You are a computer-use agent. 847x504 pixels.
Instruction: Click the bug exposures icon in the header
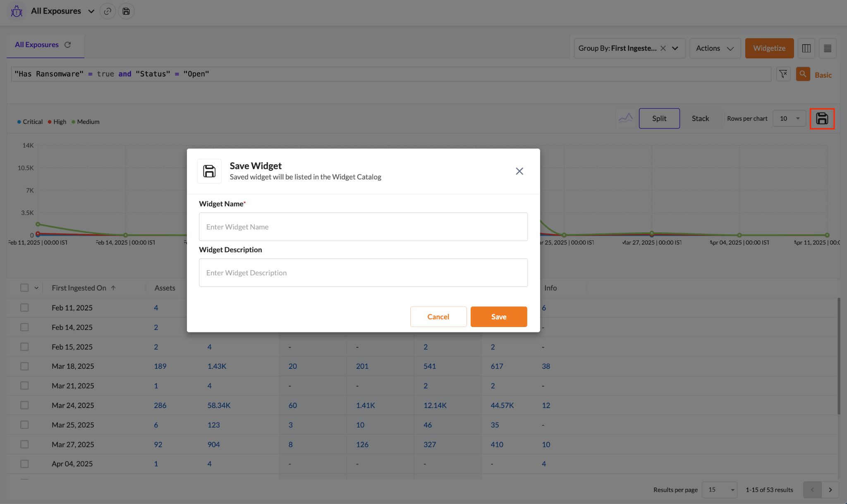click(17, 11)
